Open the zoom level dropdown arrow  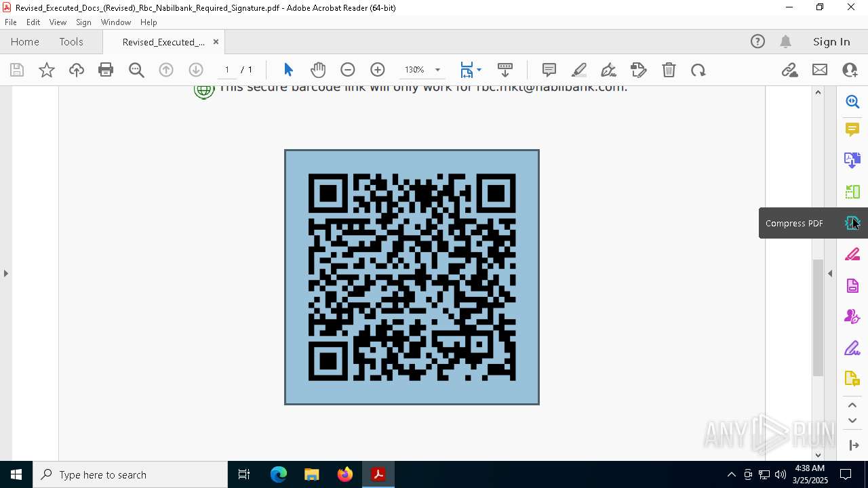point(437,70)
